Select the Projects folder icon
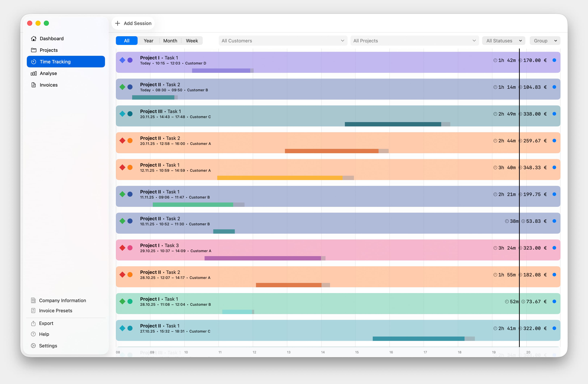Image resolution: width=588 pixels, height=384 pixels. point(34,50)
